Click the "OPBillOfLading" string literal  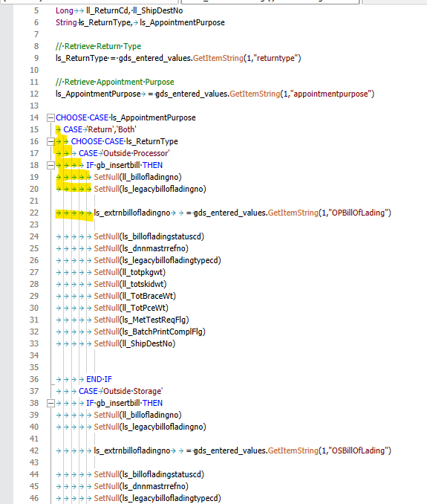pos(358,213)
